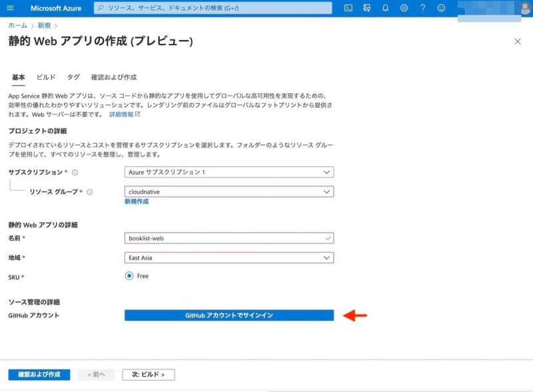Click the Microsoft Azure logo text
Screen dimensions: 533x392
click(x=56, y=8)
